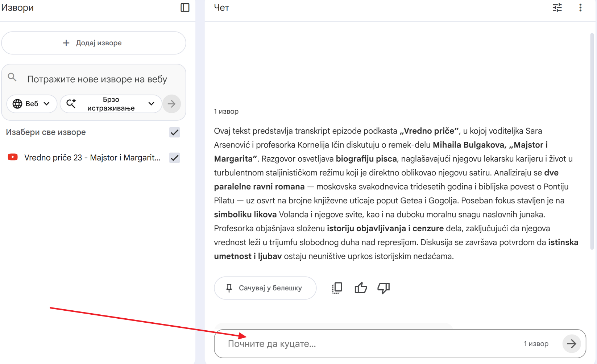Submit chat message with arrow button
Screen dimensions: 597x364
tap(572, 344)
